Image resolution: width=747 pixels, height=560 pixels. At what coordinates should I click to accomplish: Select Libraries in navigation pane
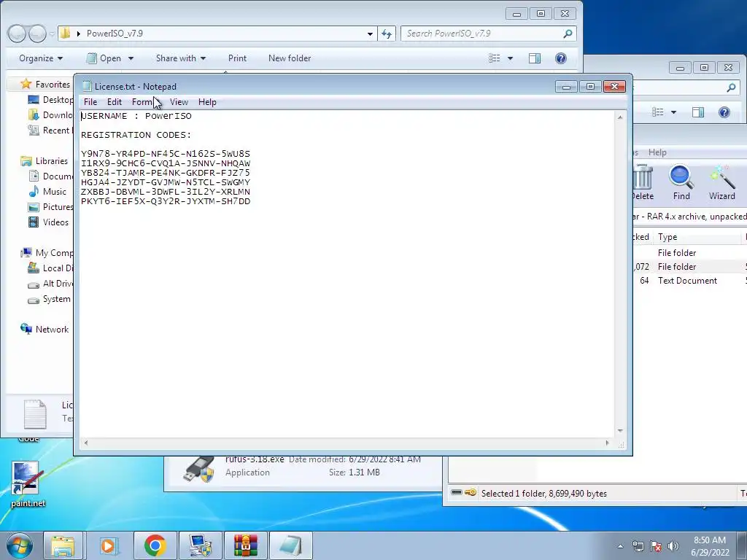[44, 161]
